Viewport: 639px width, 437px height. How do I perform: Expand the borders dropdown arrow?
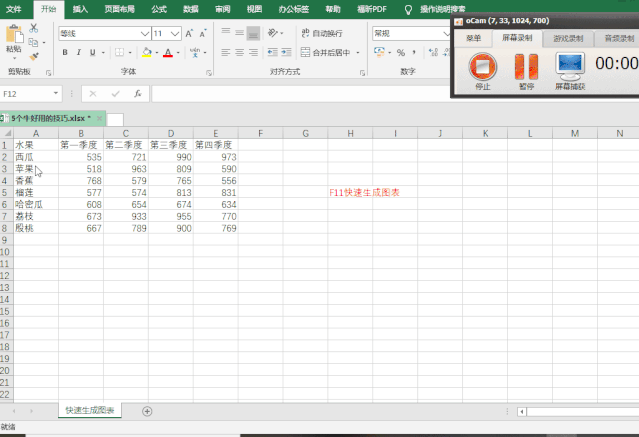coord(130,53)
